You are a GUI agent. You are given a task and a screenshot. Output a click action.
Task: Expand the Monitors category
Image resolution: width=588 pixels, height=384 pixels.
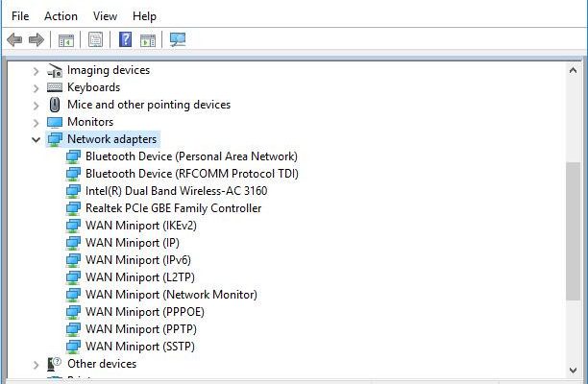point(37,122)
